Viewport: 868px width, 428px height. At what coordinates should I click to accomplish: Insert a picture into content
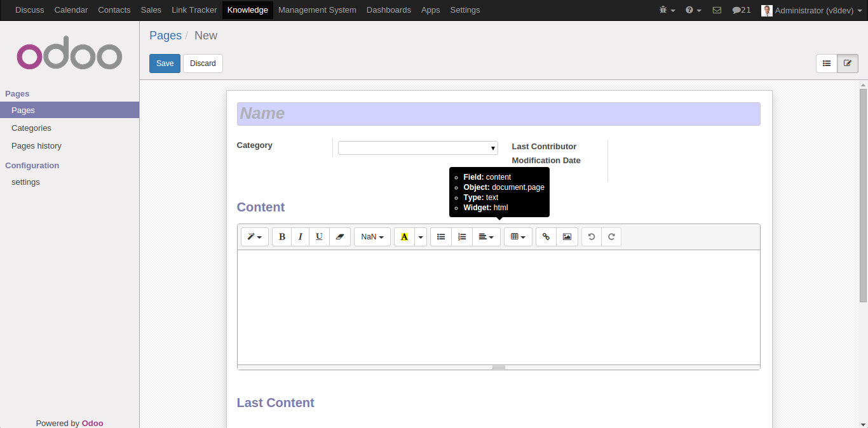[x=567, y=237]
